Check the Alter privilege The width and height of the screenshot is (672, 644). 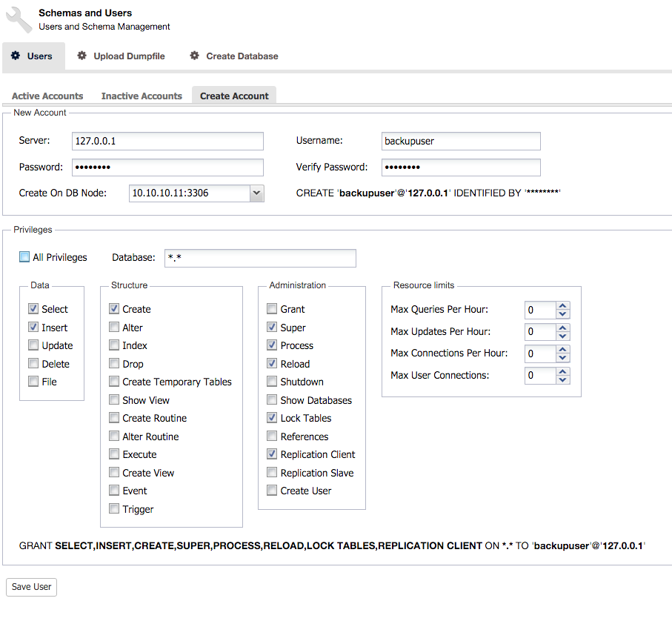113,327
